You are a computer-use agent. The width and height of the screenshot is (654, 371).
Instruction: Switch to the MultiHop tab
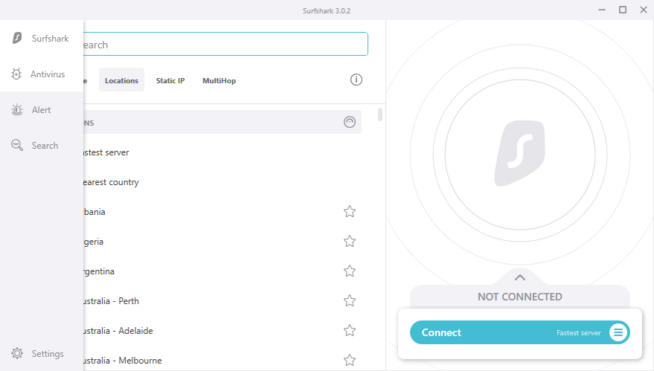pyautogui.click(x=219, y=81)
